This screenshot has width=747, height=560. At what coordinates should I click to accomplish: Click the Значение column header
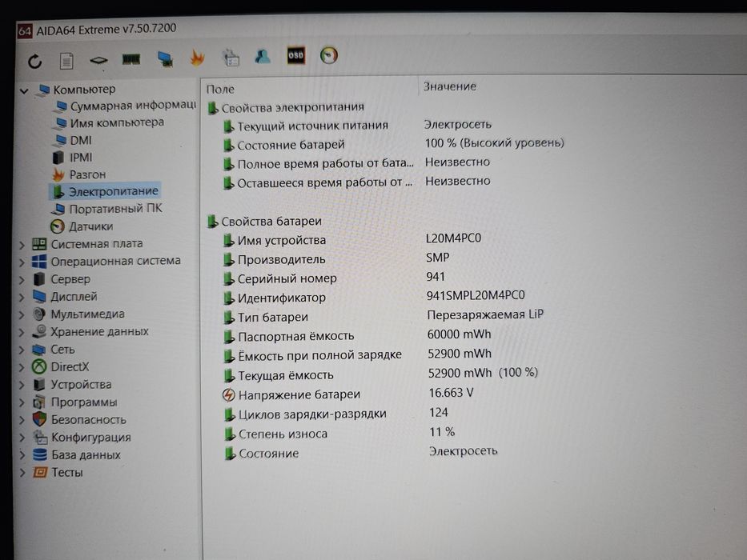pyautogui.click(x=450, y=86)
